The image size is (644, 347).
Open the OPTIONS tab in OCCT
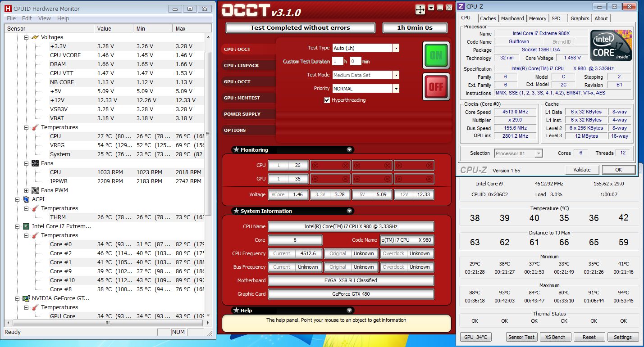tap(248, 131)
